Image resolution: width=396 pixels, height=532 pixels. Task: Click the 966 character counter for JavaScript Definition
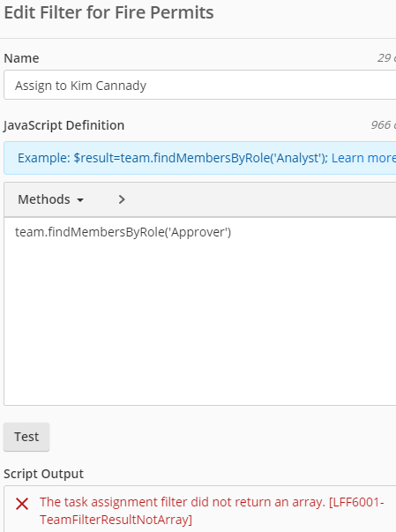coord(383,125)
